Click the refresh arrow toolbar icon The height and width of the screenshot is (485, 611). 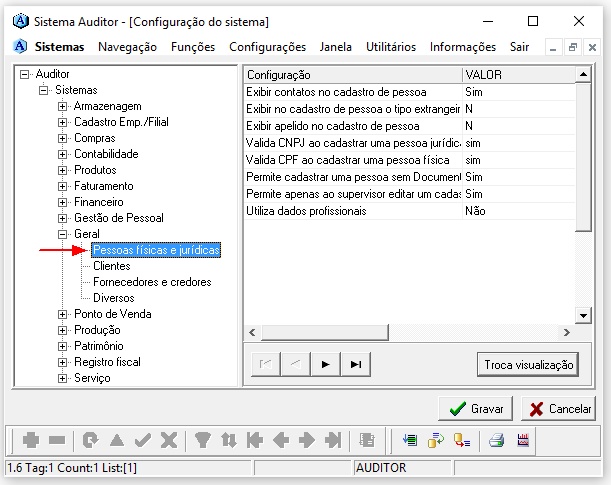click(90, 440)
